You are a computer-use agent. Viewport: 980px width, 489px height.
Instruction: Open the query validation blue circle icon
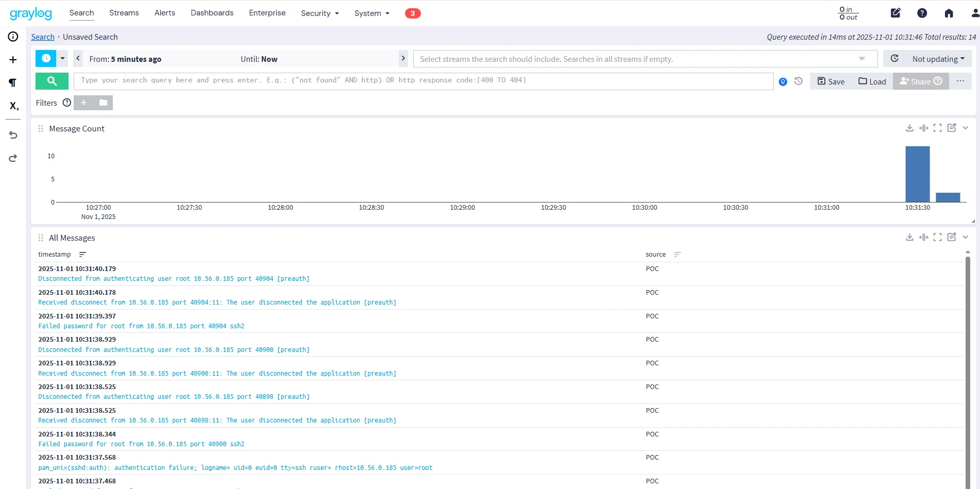click(783, 81)
